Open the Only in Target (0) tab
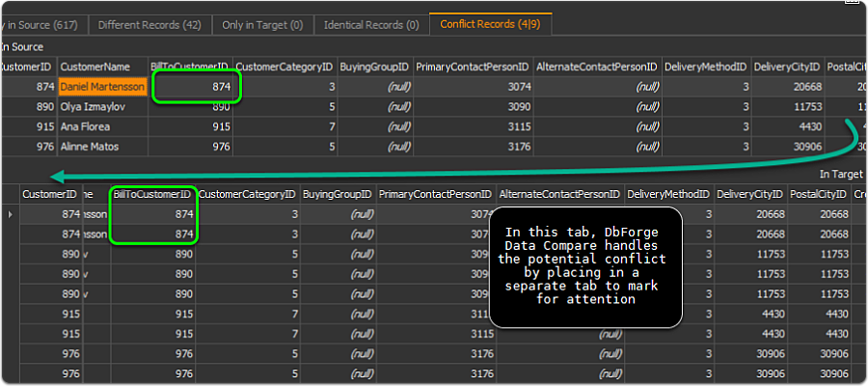Image resolution: width=868 pixels, height=386 pixels. click(x=261, y=23)
